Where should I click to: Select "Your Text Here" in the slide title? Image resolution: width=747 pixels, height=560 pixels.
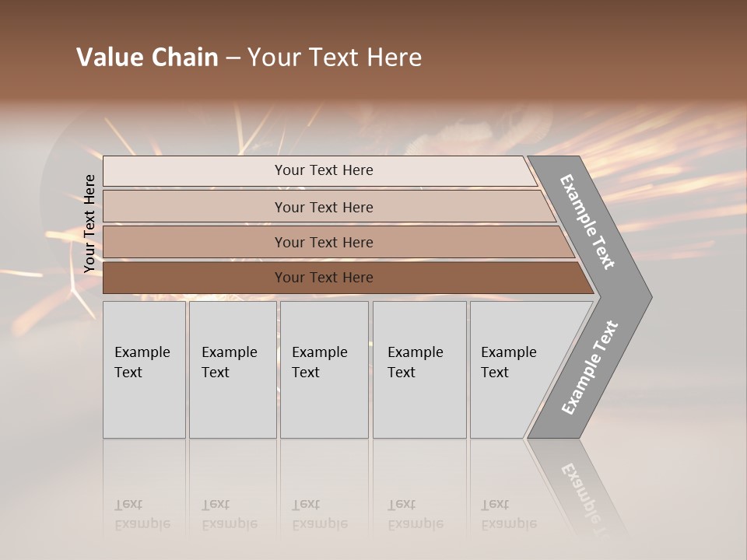click(x=335, y=58)
